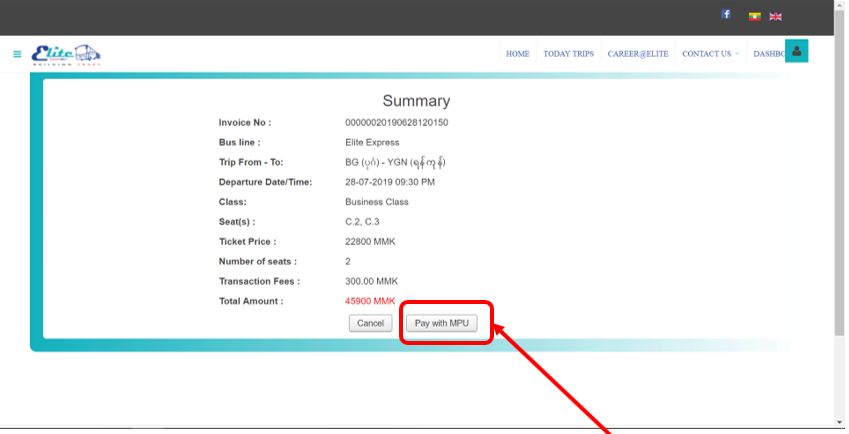
Task: Click the teal user profile icon
Action: point(796,51)
